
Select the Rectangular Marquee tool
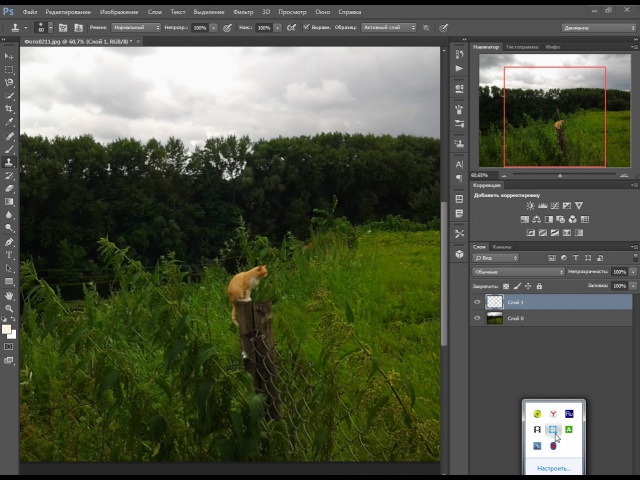point(9,70)
